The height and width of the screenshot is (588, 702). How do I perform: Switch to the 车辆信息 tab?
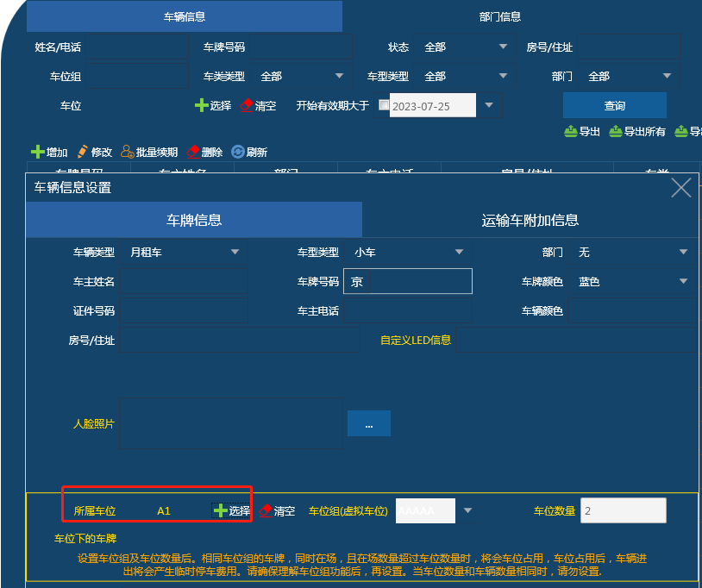tap(185, 16)
